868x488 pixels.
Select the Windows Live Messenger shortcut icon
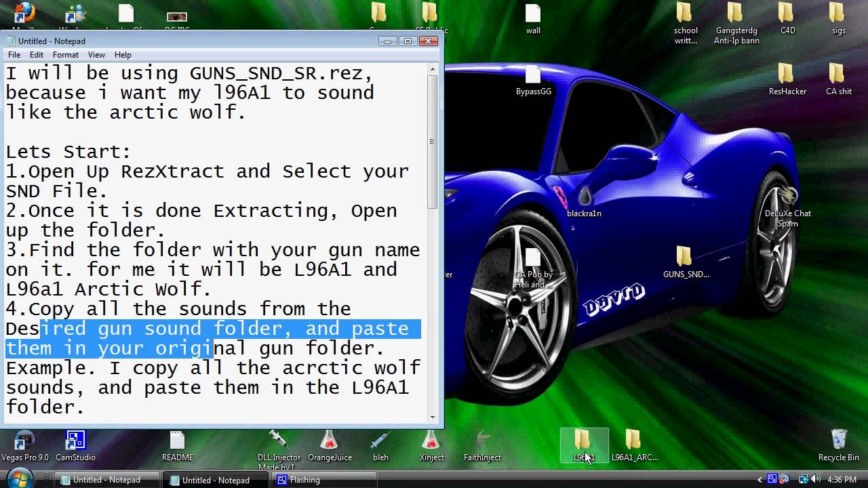[x=75, y=15]
